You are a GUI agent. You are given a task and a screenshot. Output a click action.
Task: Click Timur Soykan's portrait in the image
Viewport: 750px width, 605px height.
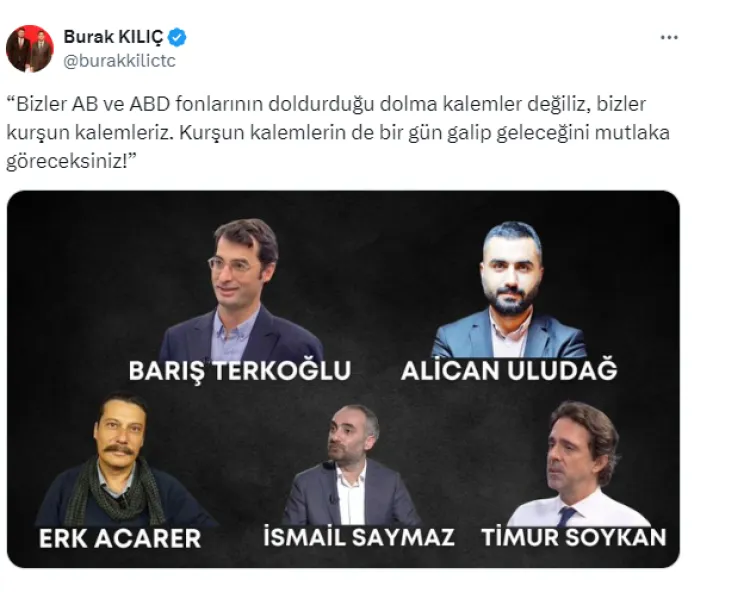click(x=580, y=463)
